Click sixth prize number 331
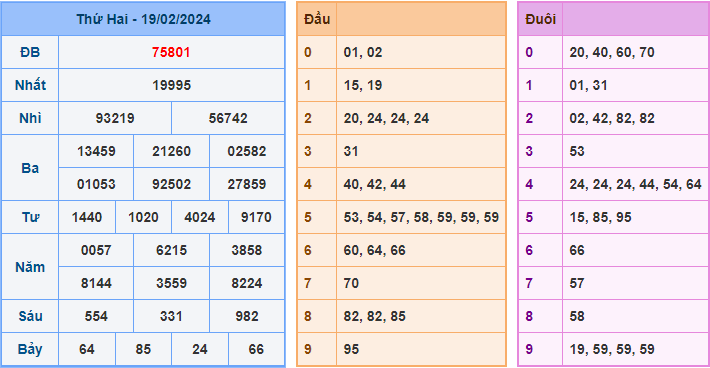Image resolution: width=710 pixels, height=368 pixels. click(171, 316)
